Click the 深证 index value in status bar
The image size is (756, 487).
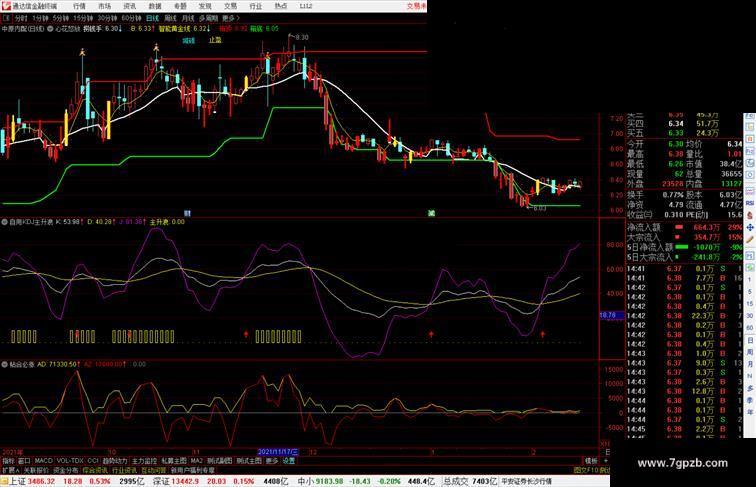(x=185, y=481)
